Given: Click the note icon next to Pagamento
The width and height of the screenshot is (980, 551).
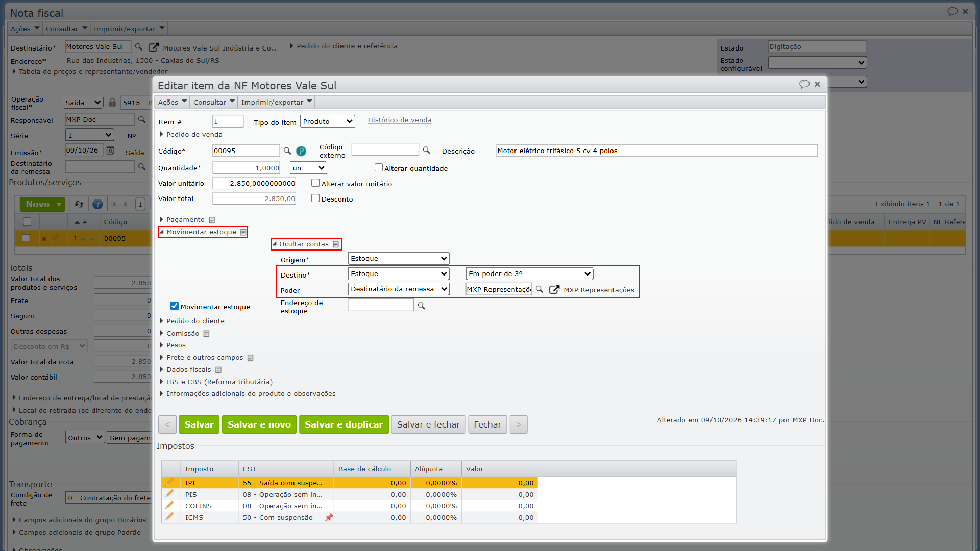Looking at the screenshot, I should coord(212,220).
